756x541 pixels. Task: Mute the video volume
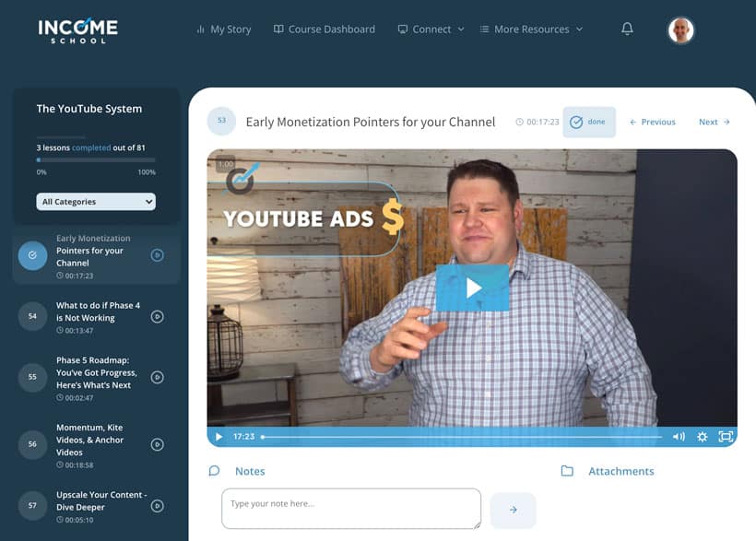click(679, 437)
